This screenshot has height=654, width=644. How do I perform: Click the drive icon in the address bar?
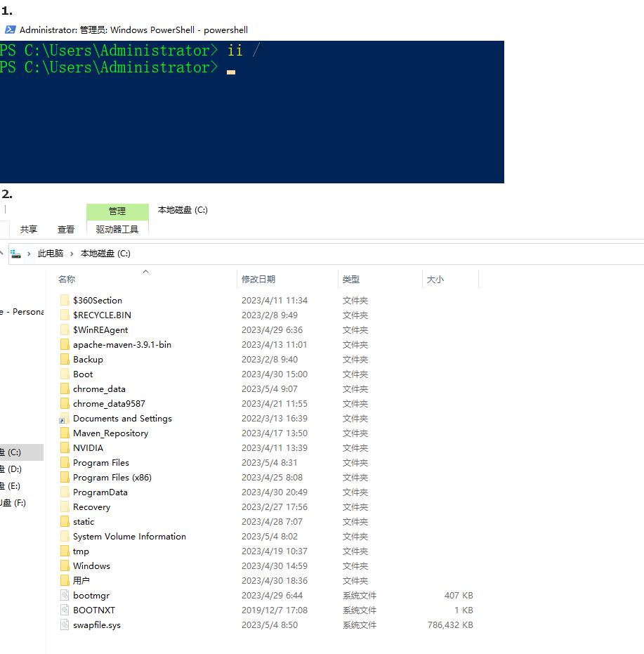click(x=15, y=254)
